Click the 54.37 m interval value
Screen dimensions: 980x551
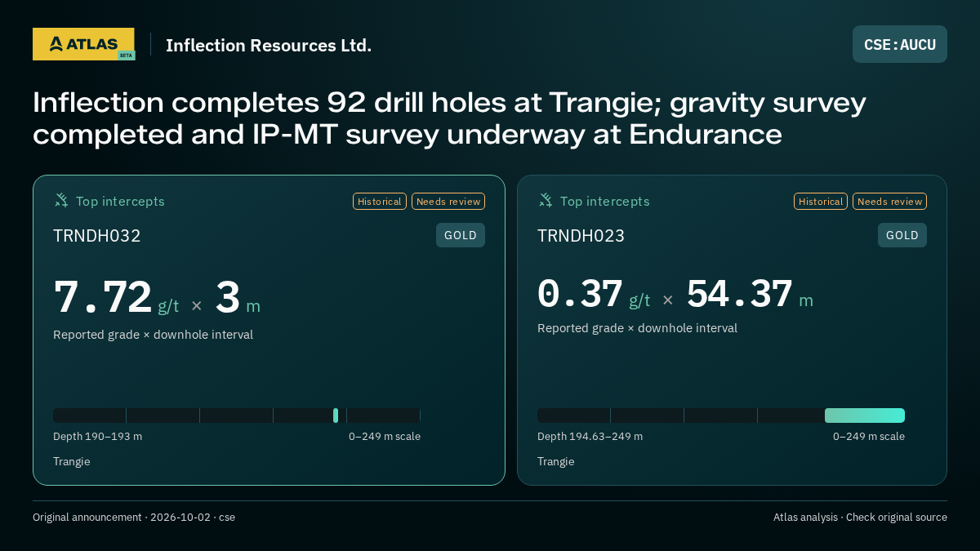(750, 294)
